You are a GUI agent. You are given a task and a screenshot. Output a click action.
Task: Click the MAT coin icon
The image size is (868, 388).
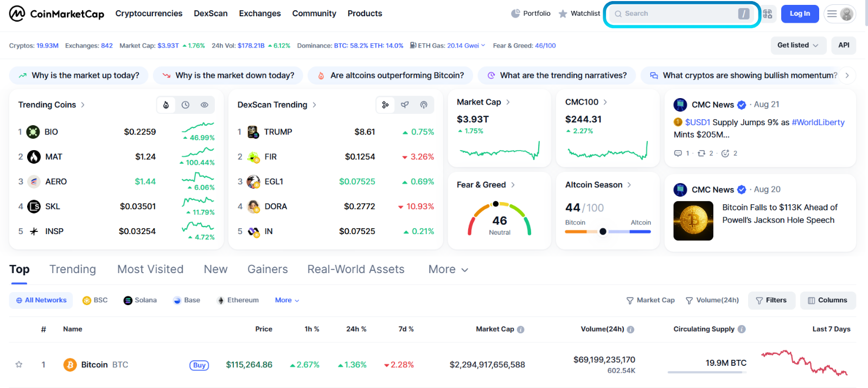click(x=34, y=157)
